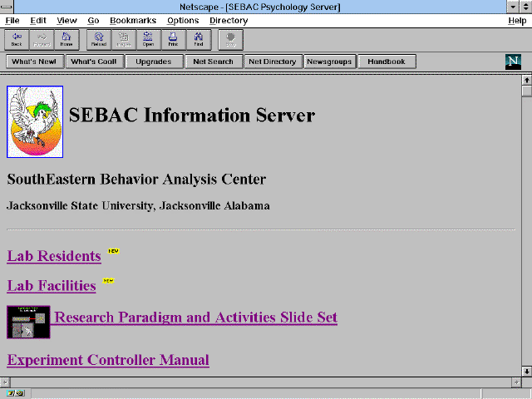
Task: Click the What's Cool! button
Action: point(94,62)
